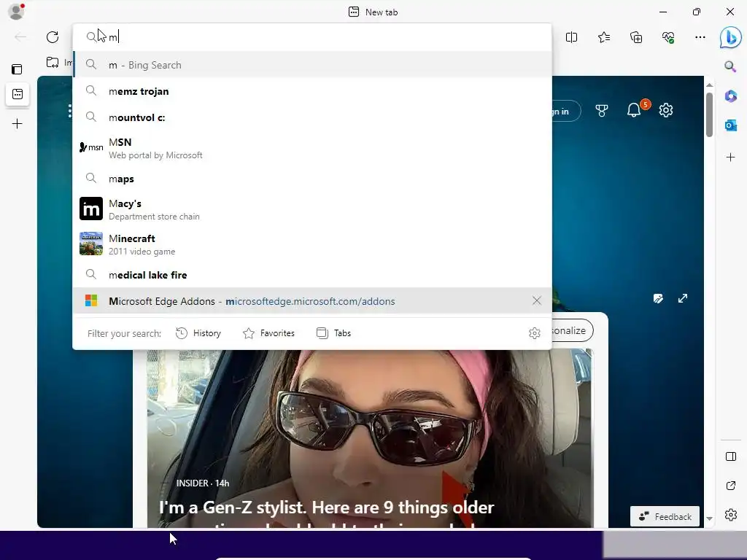Click the Personalize button
Image resolution: width=747 pixels, height=560 pixels.
tap(573, 330)
